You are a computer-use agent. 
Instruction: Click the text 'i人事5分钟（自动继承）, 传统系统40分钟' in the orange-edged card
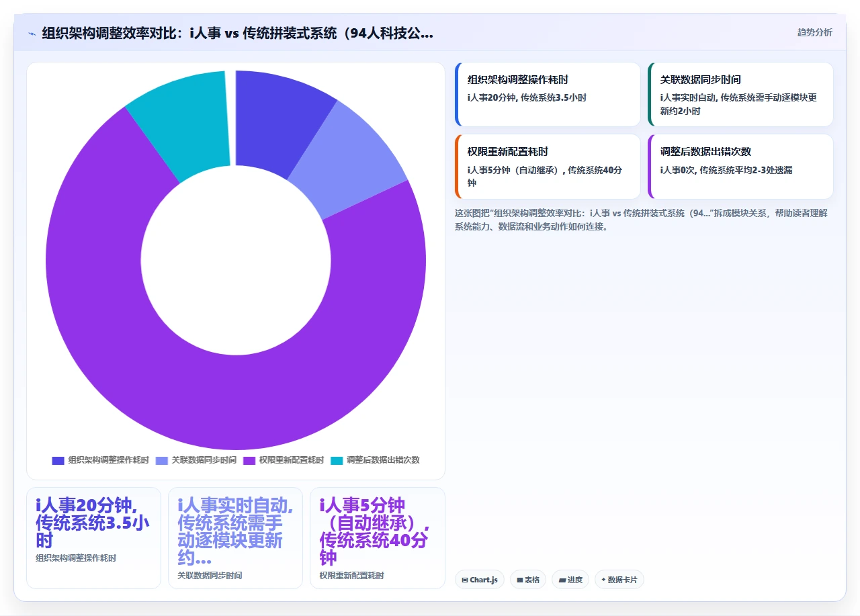(545, 177)
